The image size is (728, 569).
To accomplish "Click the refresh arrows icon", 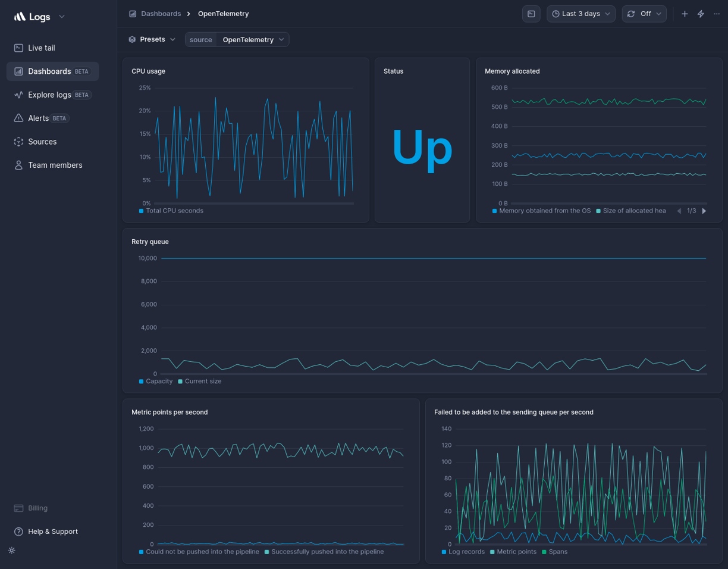I will coord(631,14).
